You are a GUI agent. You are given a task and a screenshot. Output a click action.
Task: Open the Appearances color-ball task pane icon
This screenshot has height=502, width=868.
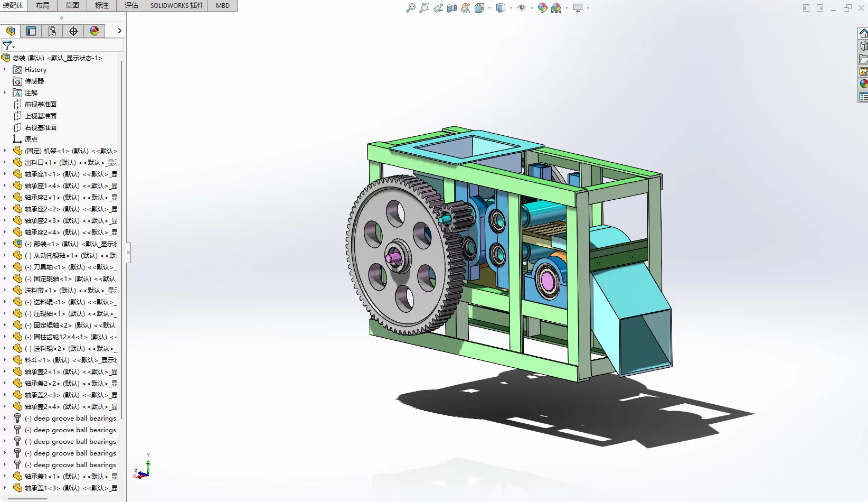pyautogui.click(x=863, y=84)
